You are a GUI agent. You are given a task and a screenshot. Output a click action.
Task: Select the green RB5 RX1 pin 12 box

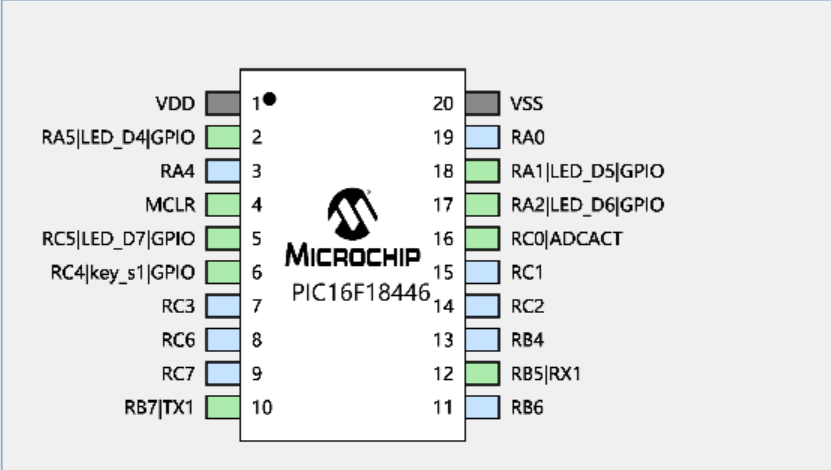tap(483, 374)
